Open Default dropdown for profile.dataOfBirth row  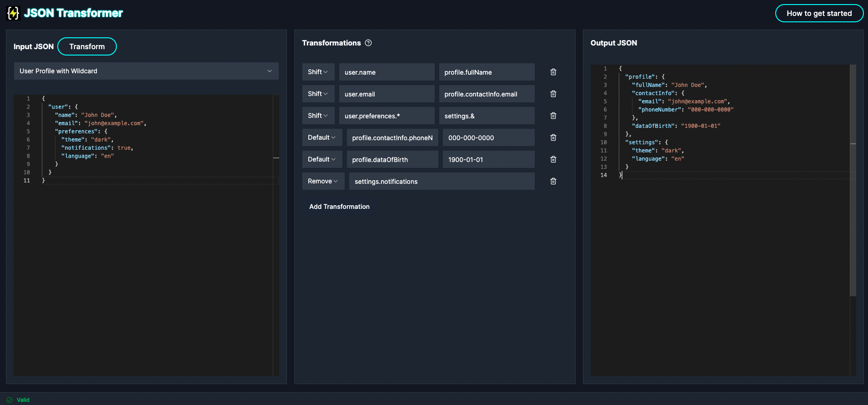(x=322, y=159)
